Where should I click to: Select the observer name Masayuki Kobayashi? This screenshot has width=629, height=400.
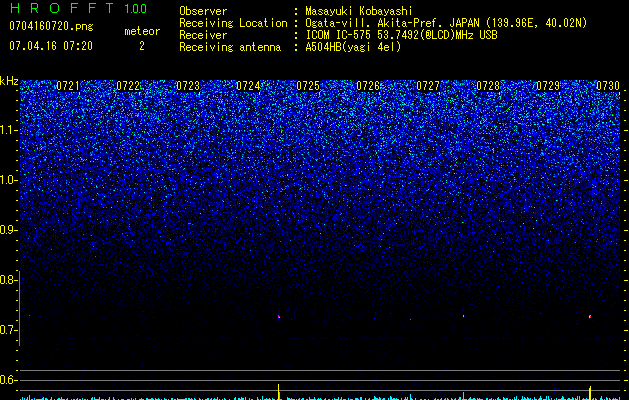click(x=359, y=11)
